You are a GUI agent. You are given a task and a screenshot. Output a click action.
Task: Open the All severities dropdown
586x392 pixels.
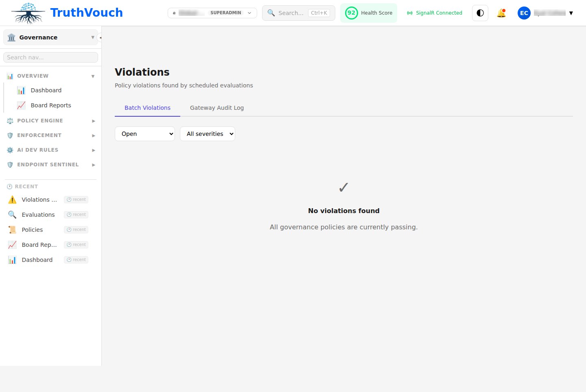point(208,133)
